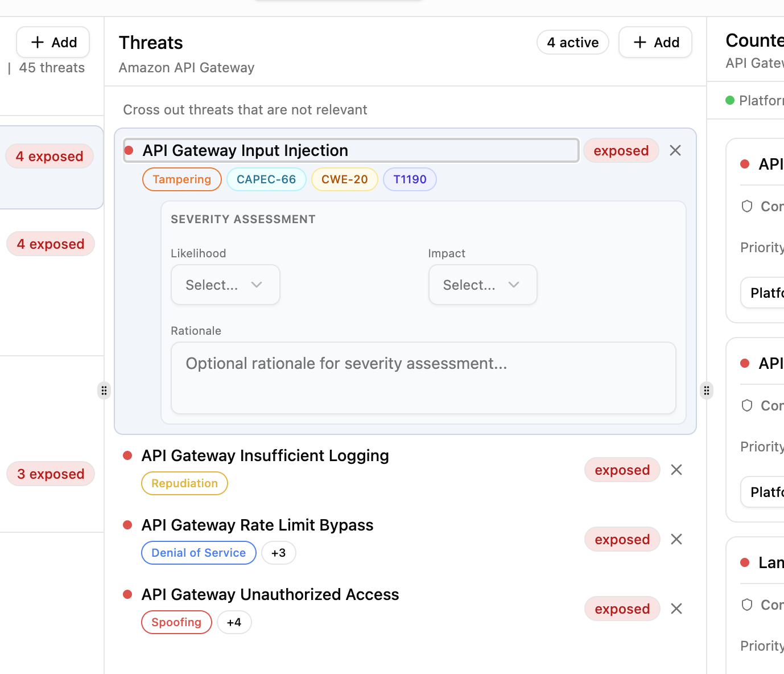Select the API Gateway Unauthorized Access threat

point(270,594)
